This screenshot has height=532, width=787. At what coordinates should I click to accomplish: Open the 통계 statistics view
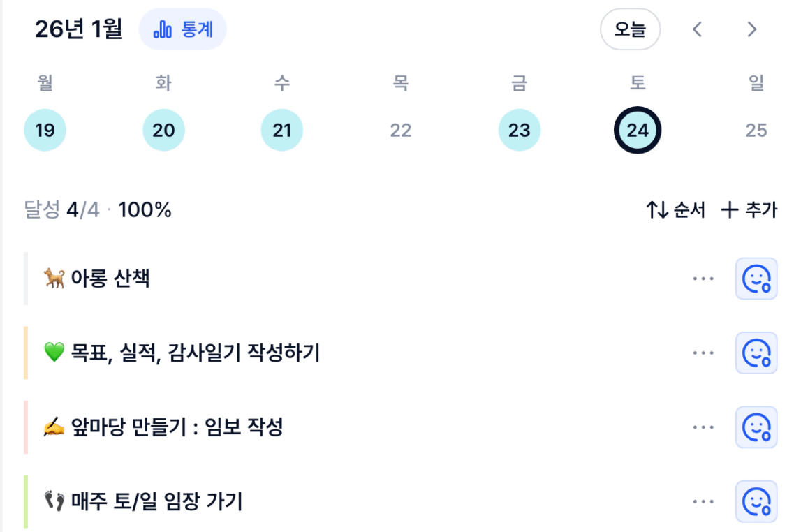[x=182, y=30]
